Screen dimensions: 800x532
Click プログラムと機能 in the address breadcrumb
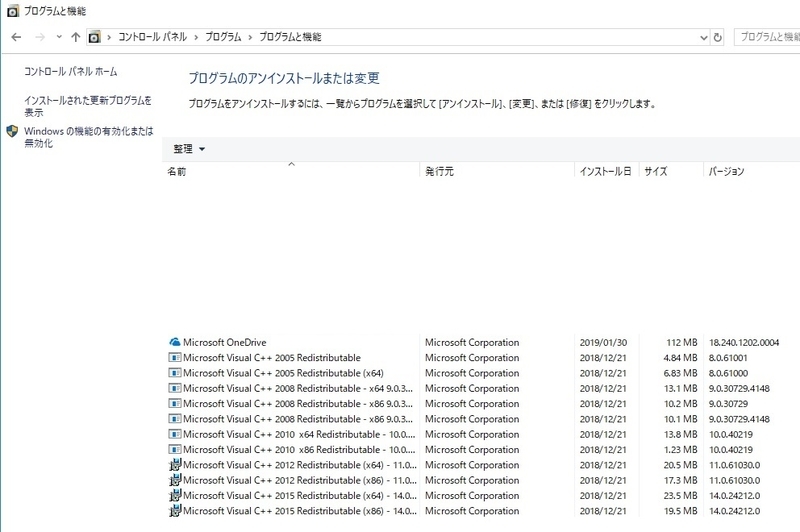pyautogui.click(x=290, y=37)
